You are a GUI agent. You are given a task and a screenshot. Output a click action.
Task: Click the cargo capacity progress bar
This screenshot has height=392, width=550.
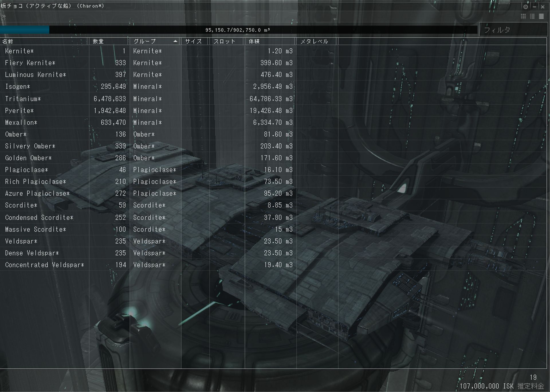238,30
